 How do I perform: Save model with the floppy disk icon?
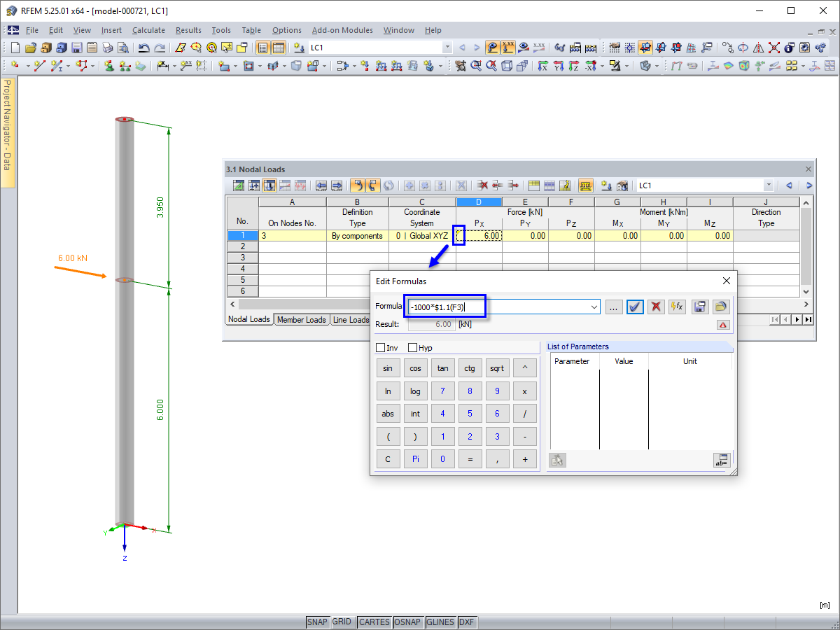76,48
